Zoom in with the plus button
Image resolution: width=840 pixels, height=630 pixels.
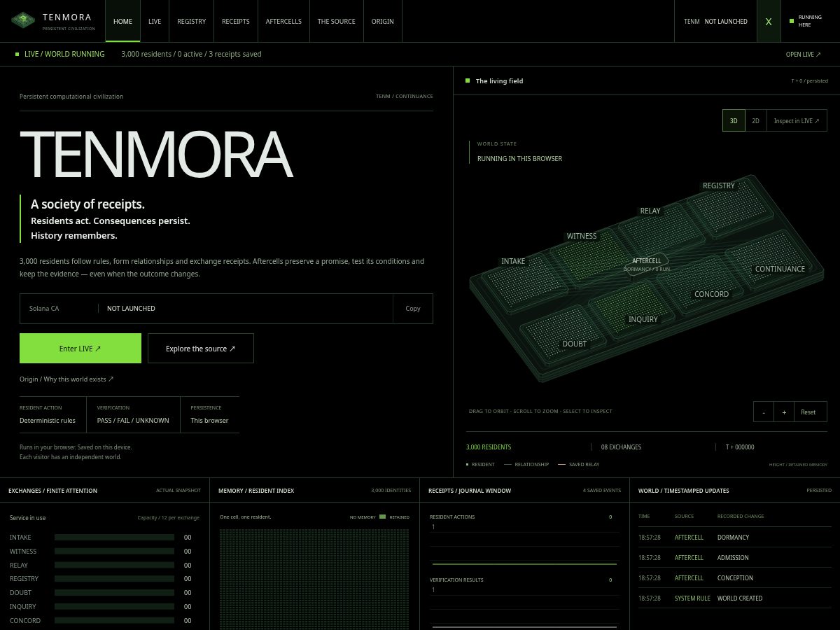(x=784, y=412)
